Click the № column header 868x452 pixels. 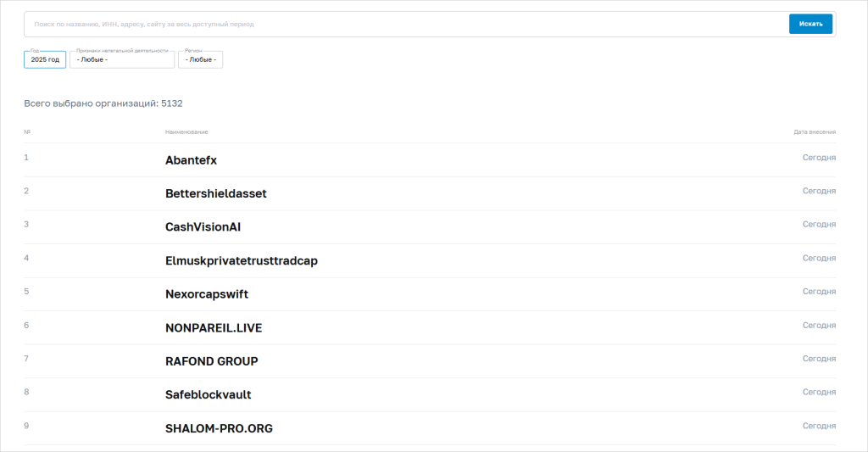tap(27, 132)
